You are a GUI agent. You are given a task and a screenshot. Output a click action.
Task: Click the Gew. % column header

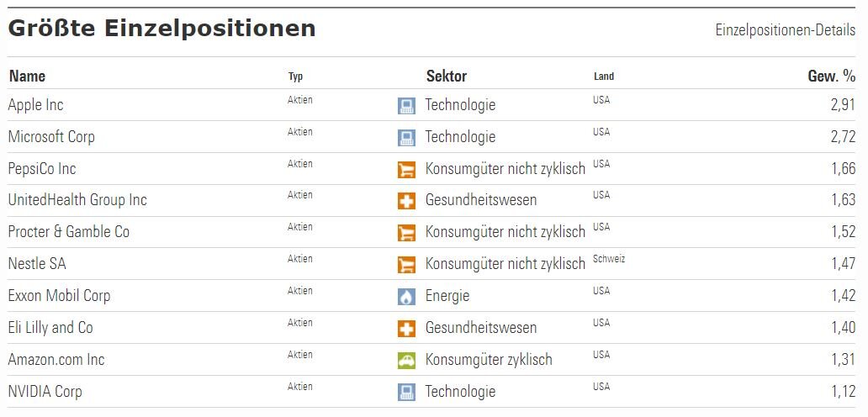[831, 77]
